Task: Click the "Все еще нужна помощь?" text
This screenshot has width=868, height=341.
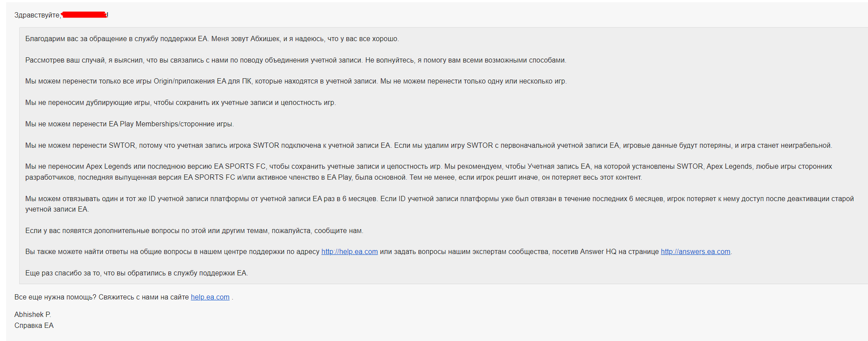Action: 55,297
